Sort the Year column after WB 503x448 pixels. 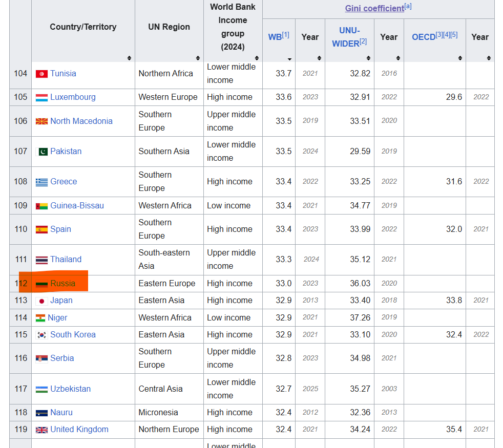coord(319,58)
